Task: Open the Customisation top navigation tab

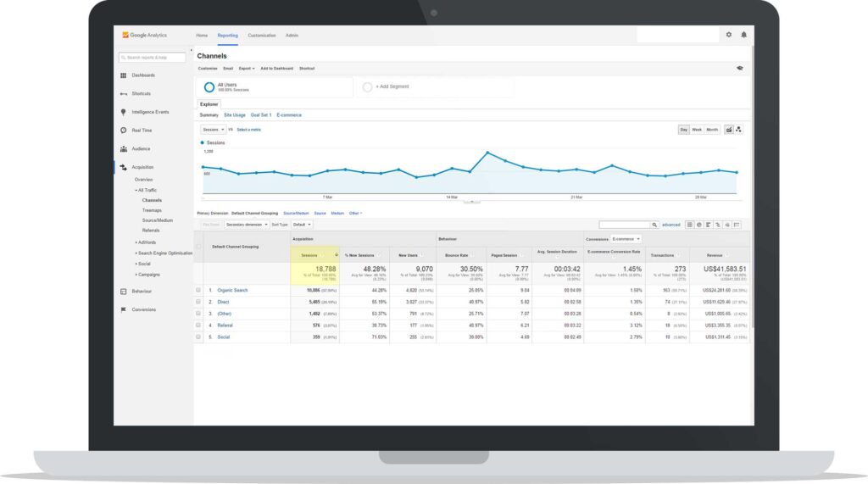Action: (x=262, y=36)
